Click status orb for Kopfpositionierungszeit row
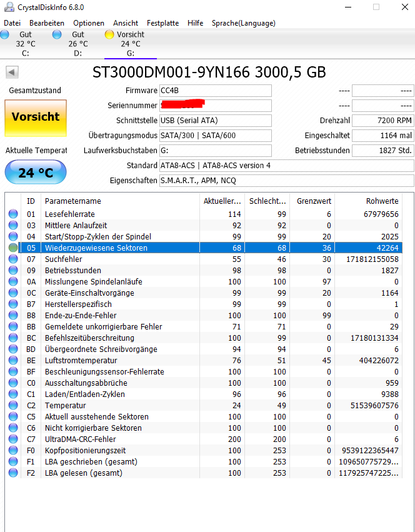This screenshot has height=532, width=415. 13,450
